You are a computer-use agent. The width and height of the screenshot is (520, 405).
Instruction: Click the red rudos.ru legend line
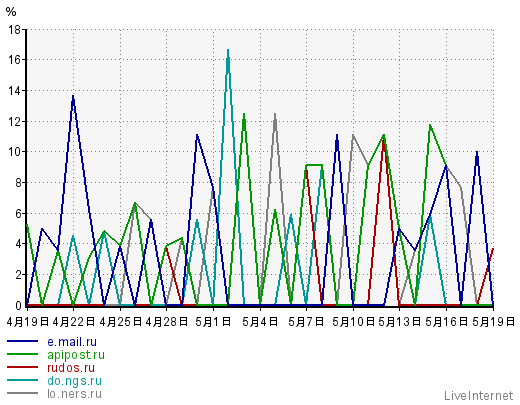point(22,367)
